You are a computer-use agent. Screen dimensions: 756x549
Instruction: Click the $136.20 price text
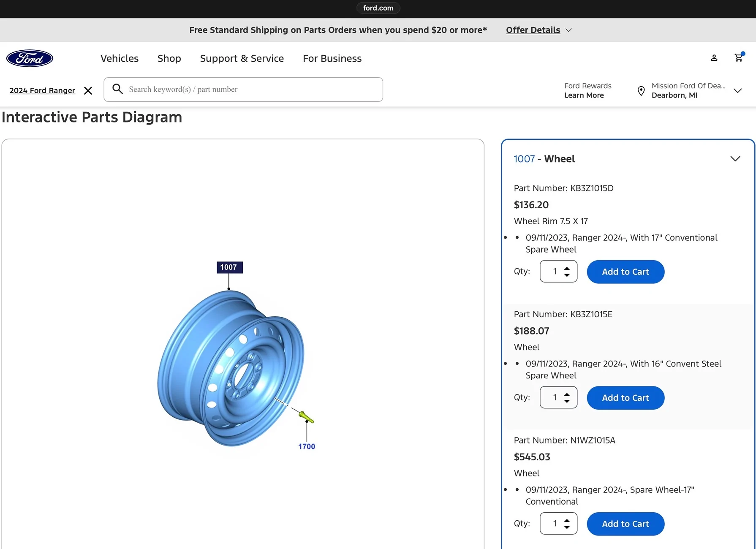[531, 205]
